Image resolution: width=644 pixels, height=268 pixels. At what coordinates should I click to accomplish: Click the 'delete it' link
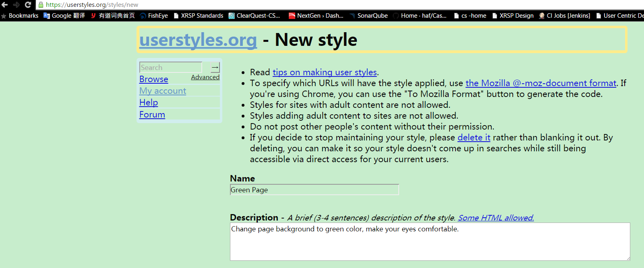pos(474,138)
